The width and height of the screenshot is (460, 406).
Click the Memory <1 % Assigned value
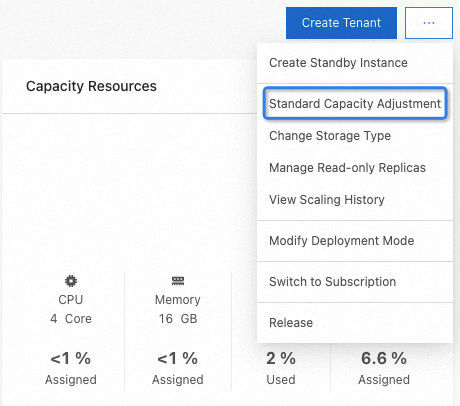pos(178,368)
